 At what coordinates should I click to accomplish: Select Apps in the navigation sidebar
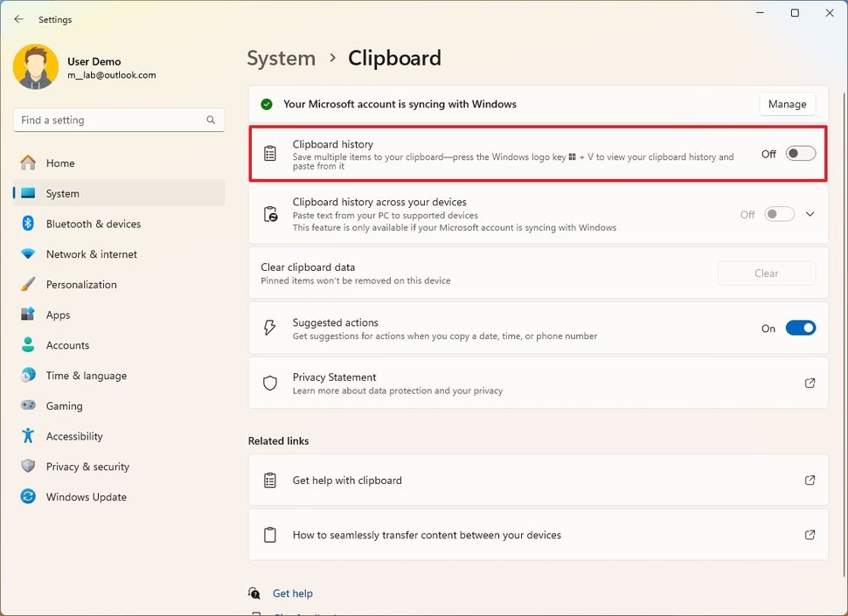(x=28, y=315)
